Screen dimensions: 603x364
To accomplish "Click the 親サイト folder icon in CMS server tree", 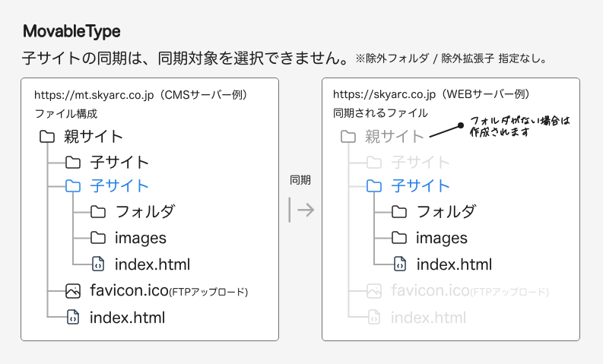I will pos(47,137).
